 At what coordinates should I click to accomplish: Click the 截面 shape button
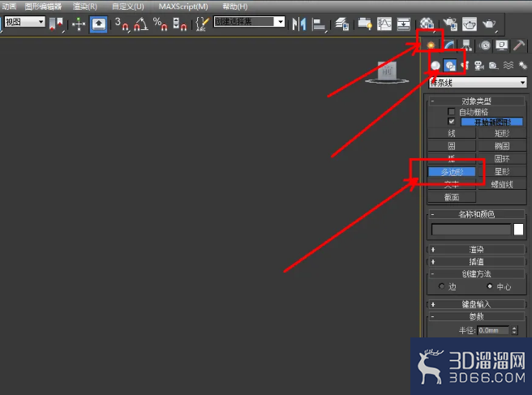pos(452,197)
